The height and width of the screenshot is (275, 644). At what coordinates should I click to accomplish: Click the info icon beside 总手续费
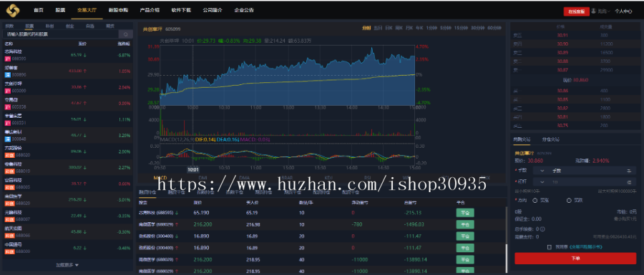click(543, 229)
